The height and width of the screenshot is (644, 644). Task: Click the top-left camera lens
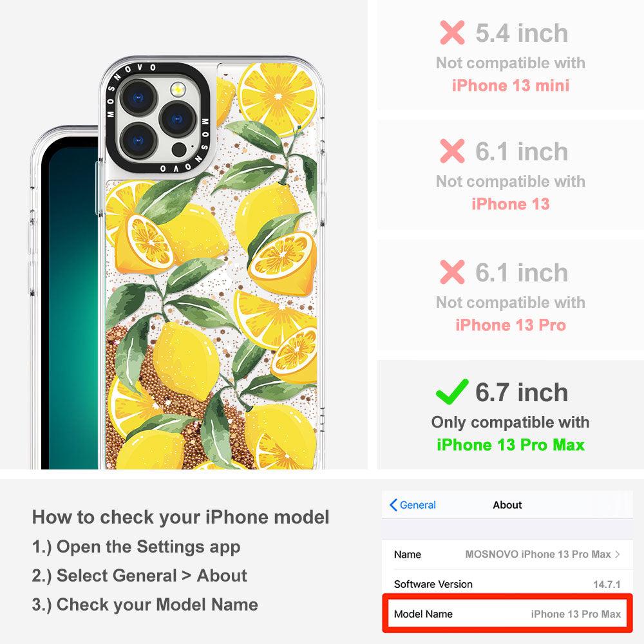pyautogui.click(x=138, y=98)
